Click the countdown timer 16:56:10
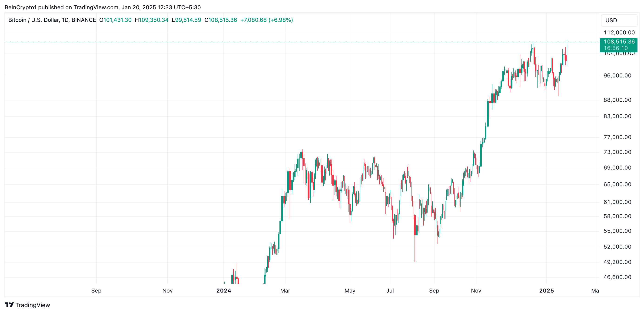Viewport: 644px width, 313px height. pos(616,48)
